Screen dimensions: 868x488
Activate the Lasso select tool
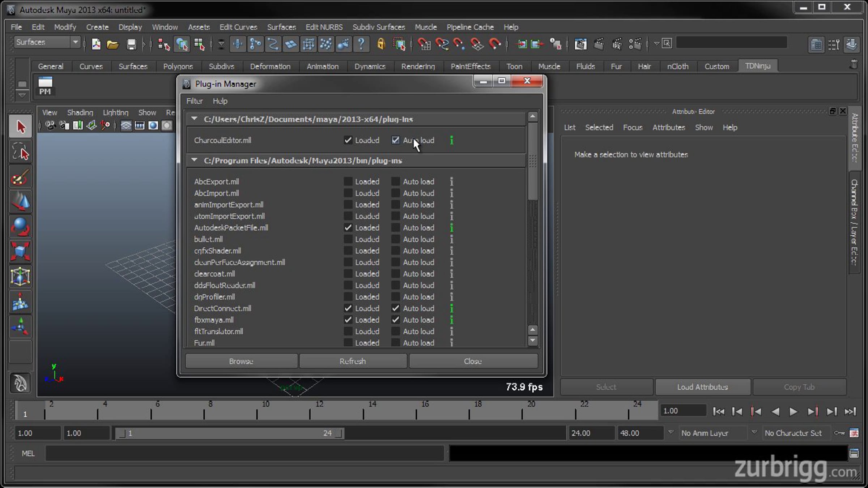(20, 152)
